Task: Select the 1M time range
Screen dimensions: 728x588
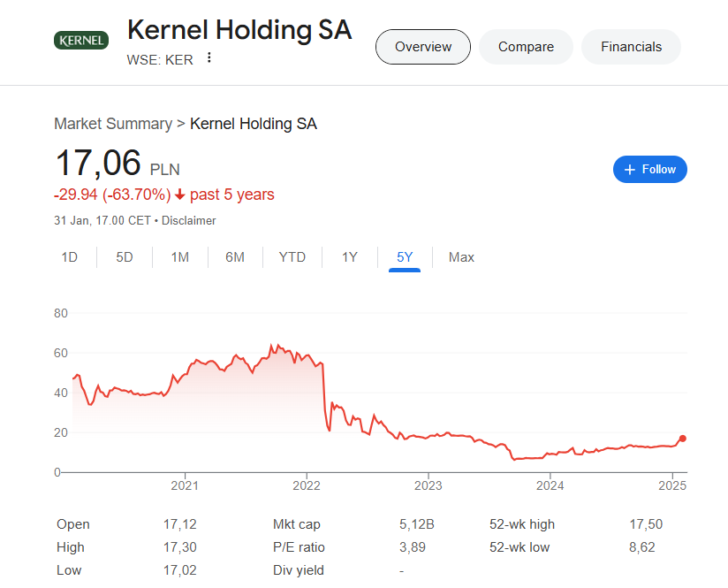Action: point(180,257)
